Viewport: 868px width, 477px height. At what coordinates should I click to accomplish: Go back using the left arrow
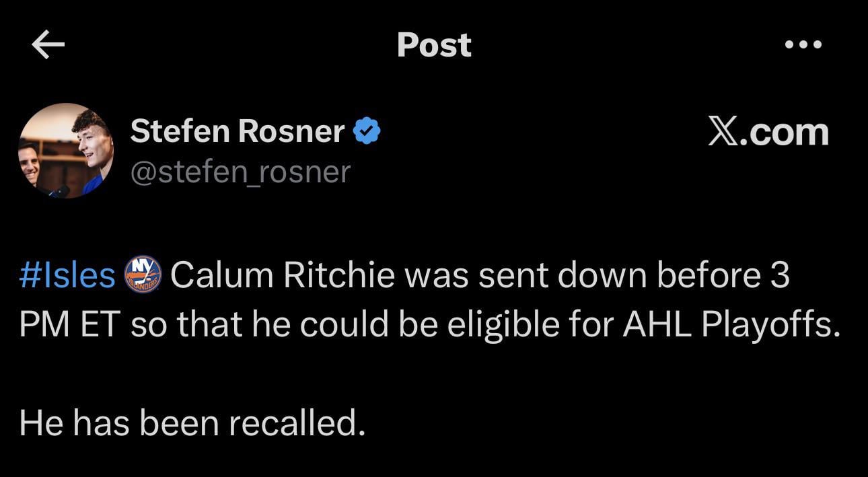tap(48, 45)
